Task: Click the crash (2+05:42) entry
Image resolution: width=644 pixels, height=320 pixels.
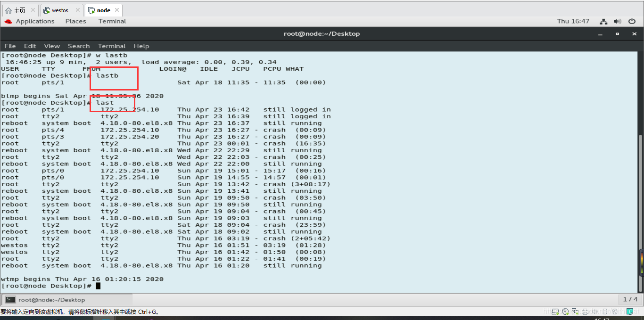Action: click(x=297, y=238)
